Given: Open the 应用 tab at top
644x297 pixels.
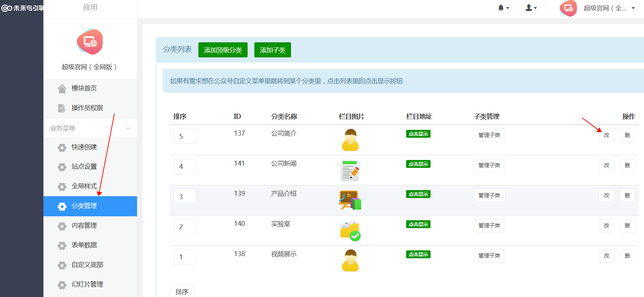Looking at the screenshot, I should (90, 8).
